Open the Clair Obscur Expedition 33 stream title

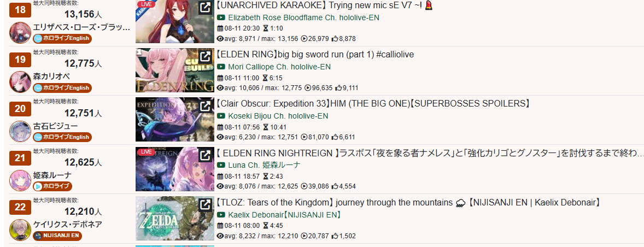373,104
